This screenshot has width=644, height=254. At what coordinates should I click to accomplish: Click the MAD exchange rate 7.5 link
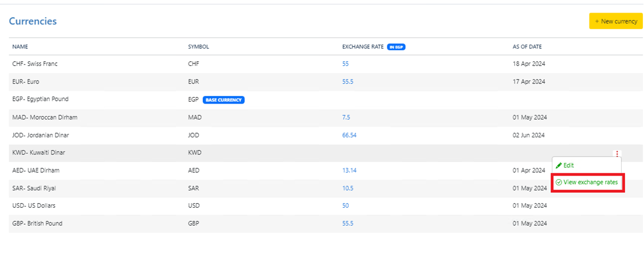346,117
